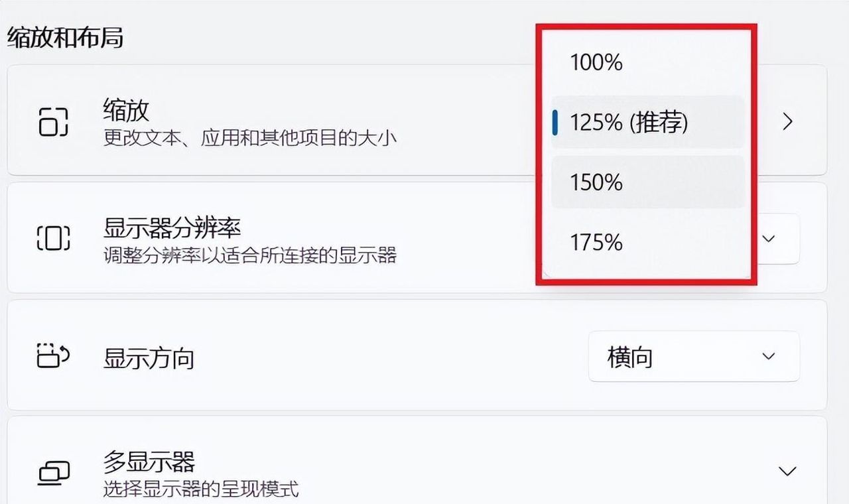
Task: Choose the 125% (推荐) scale option
Action: 628,123
